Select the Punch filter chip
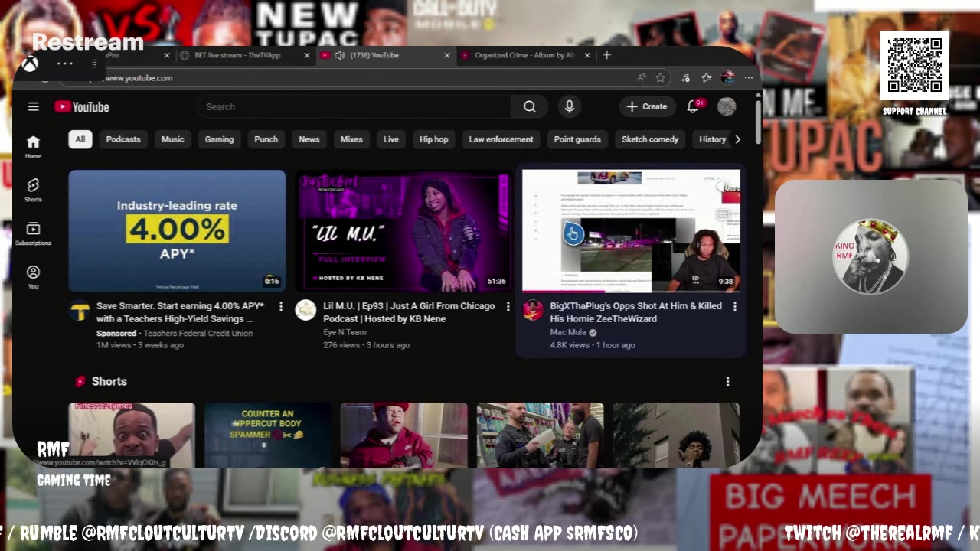 pos(266,139)
